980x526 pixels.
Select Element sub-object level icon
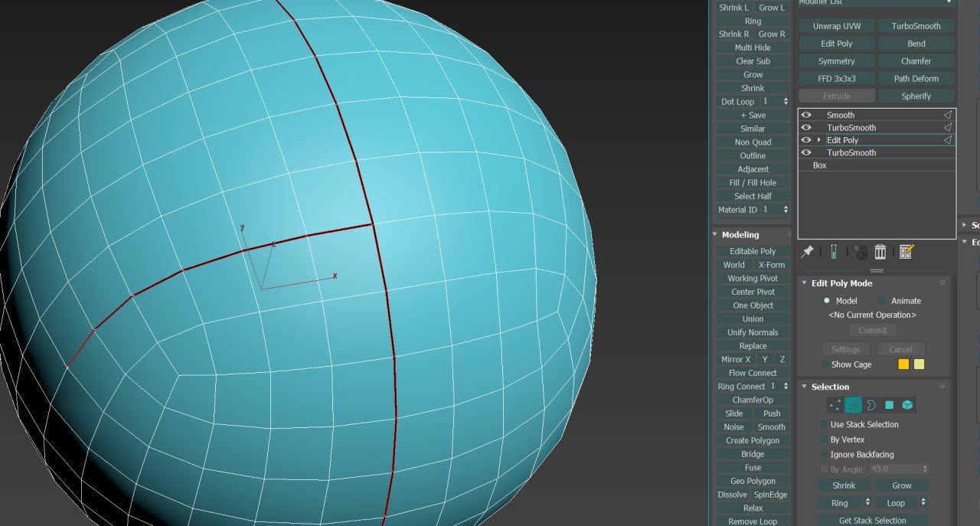point(907,405)
